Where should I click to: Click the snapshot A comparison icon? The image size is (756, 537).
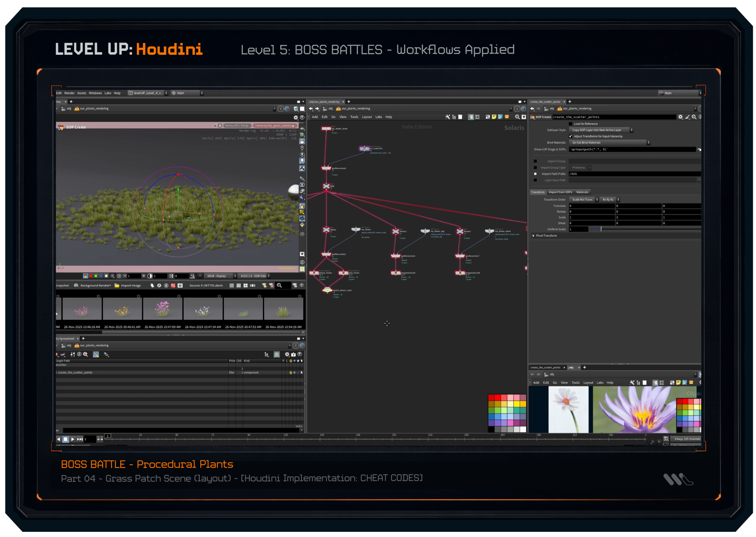(159, 286)
